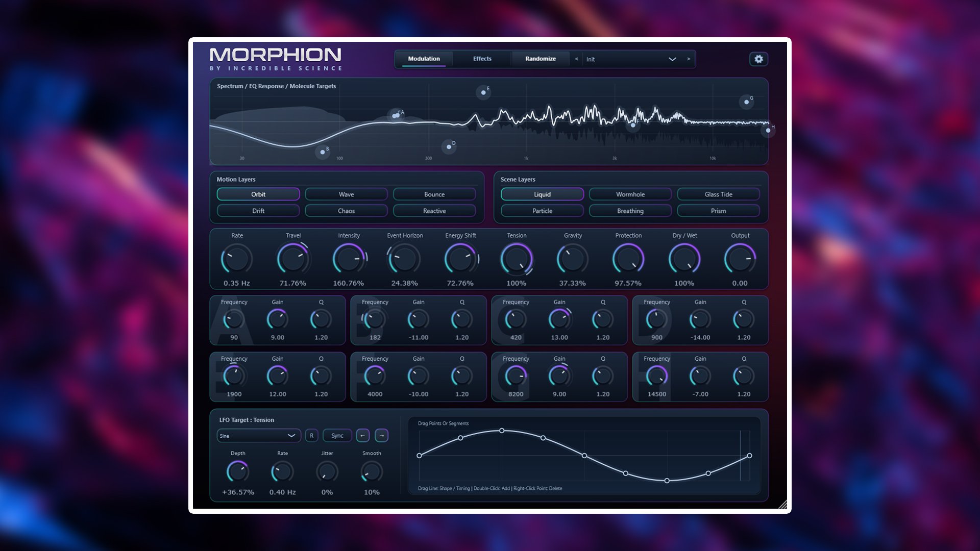This screenshot has height=551, width=980.
Task: Click band D Gain knob (-14.00)
Action: point(700,320)
